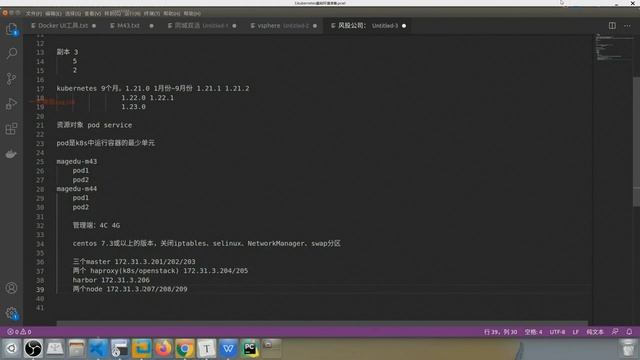Image resolution: width=640 pixels, height=360 pixels.
Task: Open notifications bell in status bar
Action: 629,332
